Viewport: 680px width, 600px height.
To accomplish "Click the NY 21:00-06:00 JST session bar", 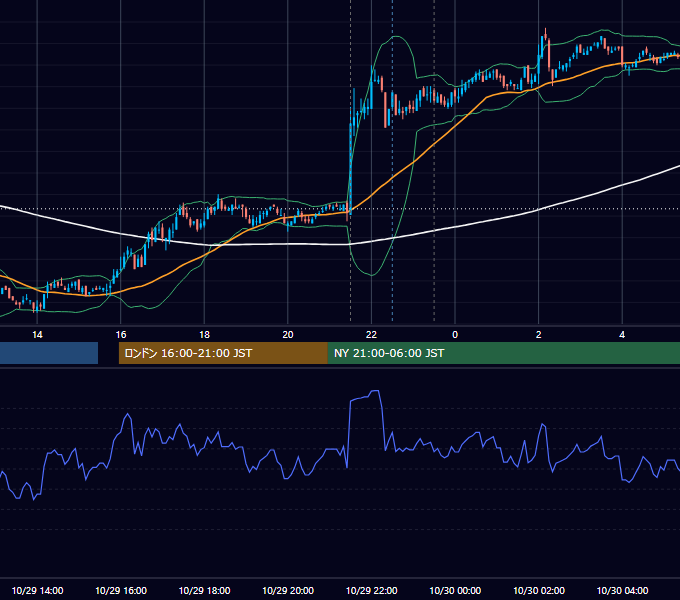I will pyautogui.click(x=503, y=353).
